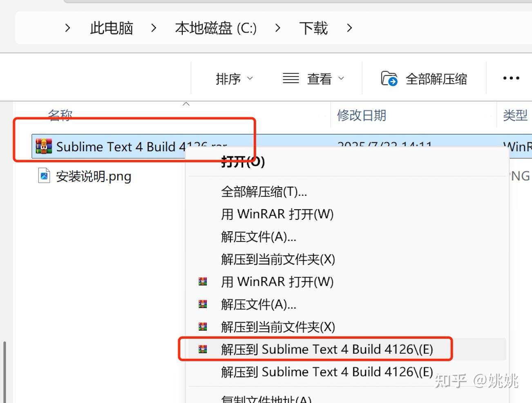The image size is (532, 403).
Task: Choose 全部解压缩(T) in the context menu
Action: [x=264, y=192]
